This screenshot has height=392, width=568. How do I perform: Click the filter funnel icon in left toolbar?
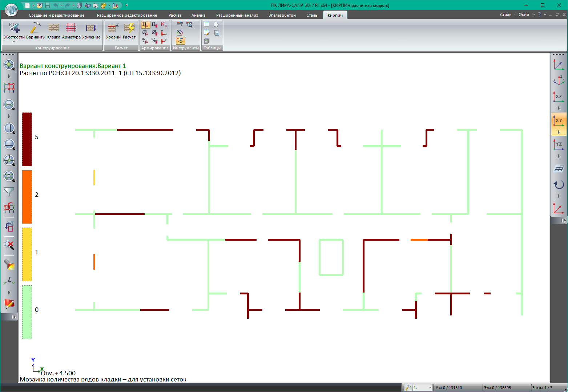pos(9,192)
